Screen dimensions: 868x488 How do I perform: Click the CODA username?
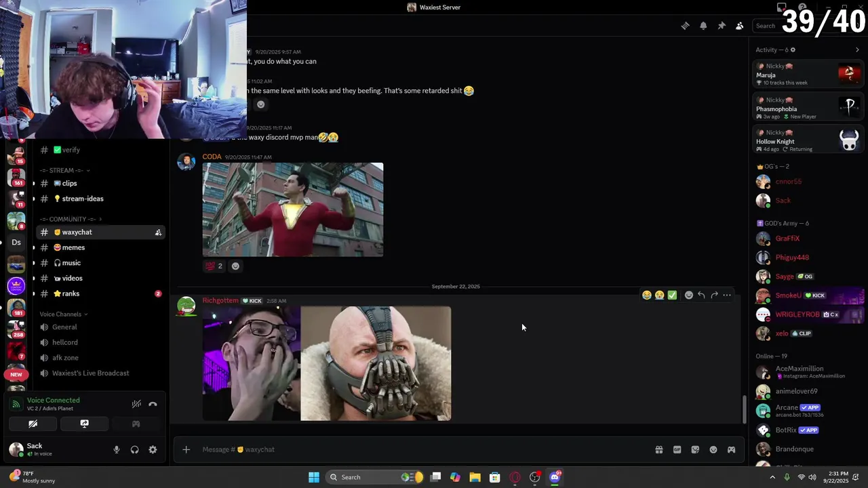coord(212,157)
